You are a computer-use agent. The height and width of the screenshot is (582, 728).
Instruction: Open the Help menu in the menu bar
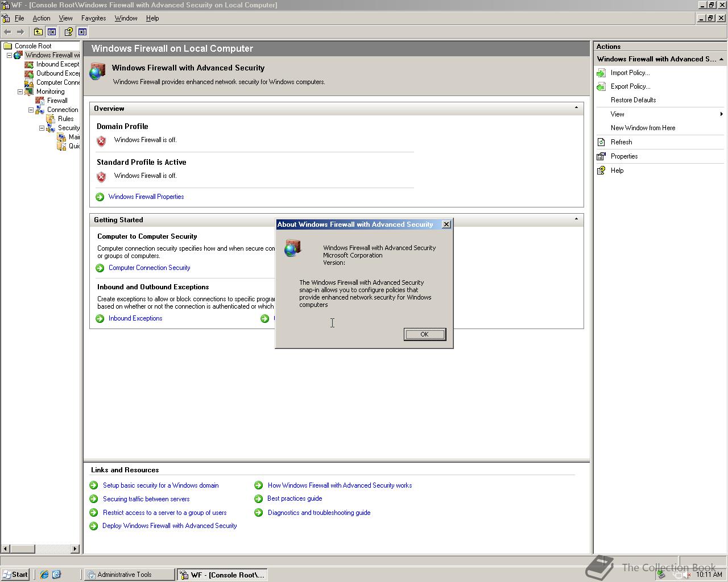click(x=152, y=18)
